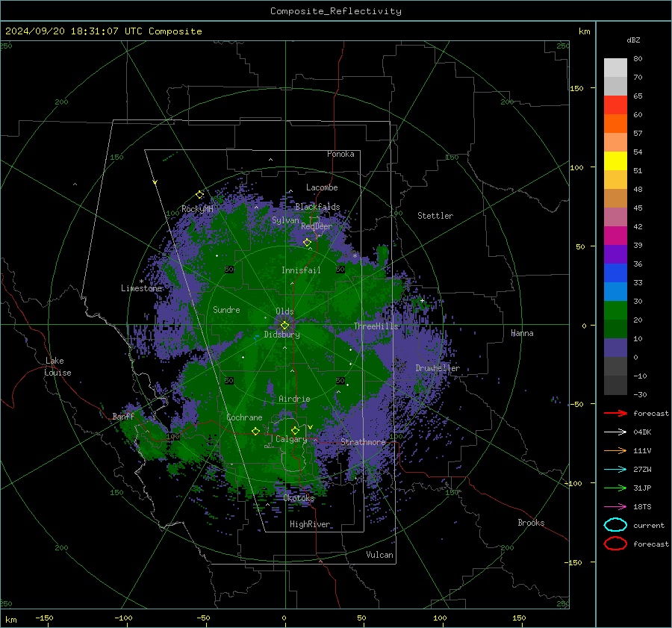
Task: Click the Innisfail label on map
Action: click(301, 270)
